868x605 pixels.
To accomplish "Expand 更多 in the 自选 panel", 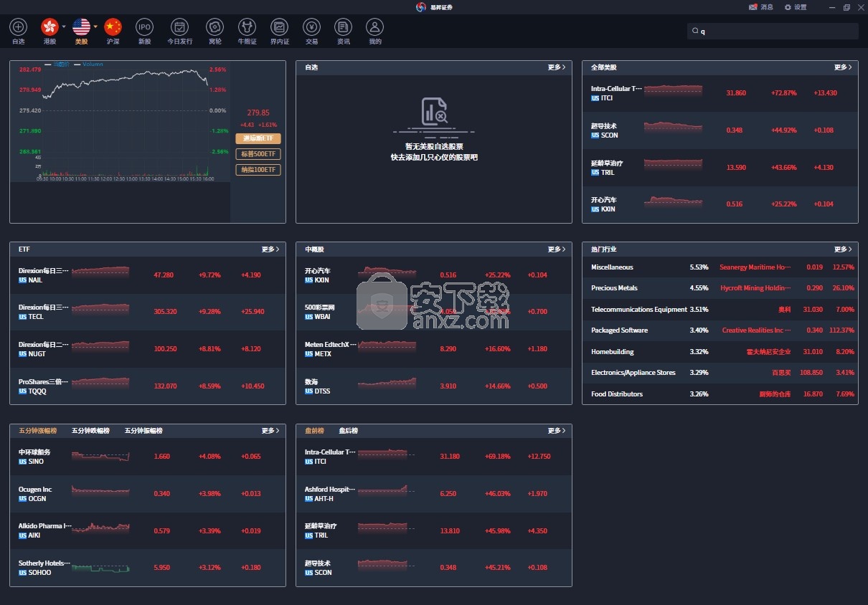I will [556, 67].
